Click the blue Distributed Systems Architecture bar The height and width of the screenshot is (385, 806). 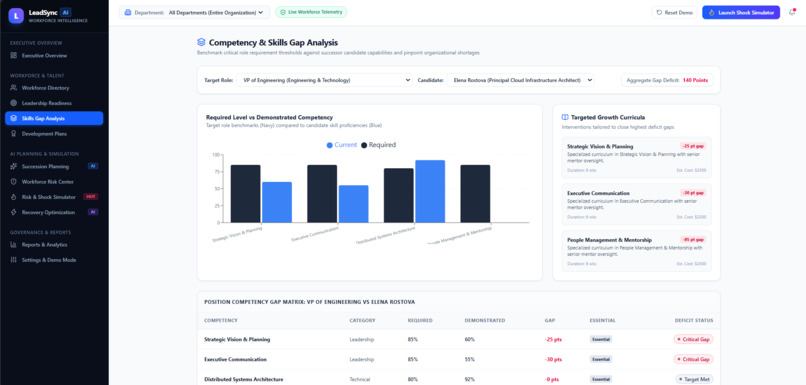pos(430,191)
